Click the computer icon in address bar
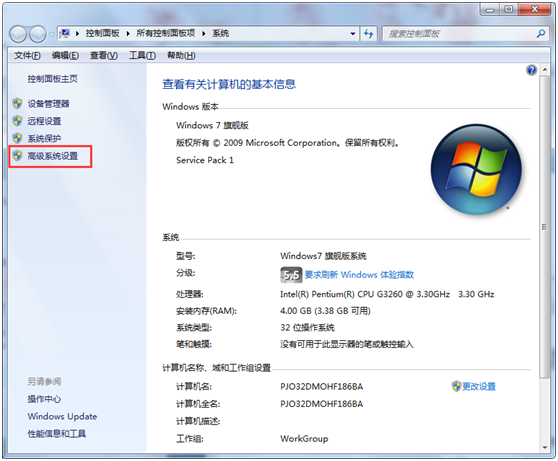Viewport: 558px width, 461px height. 65,33
